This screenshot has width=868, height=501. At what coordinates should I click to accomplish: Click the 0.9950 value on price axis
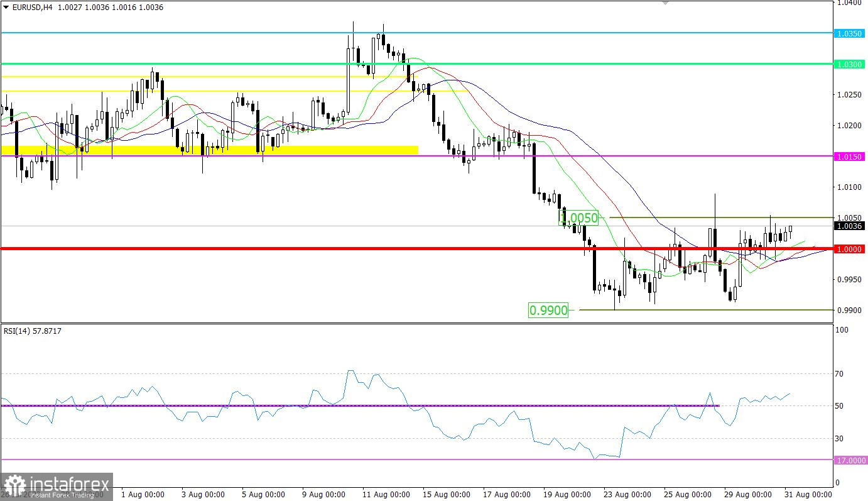848,280
